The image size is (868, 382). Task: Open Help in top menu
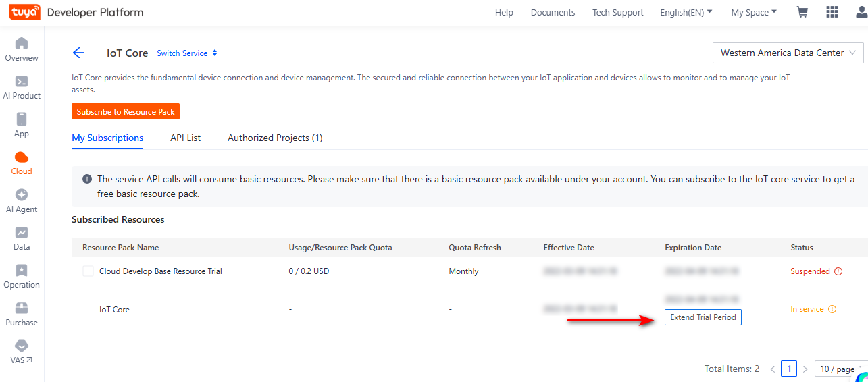(504, 12)
